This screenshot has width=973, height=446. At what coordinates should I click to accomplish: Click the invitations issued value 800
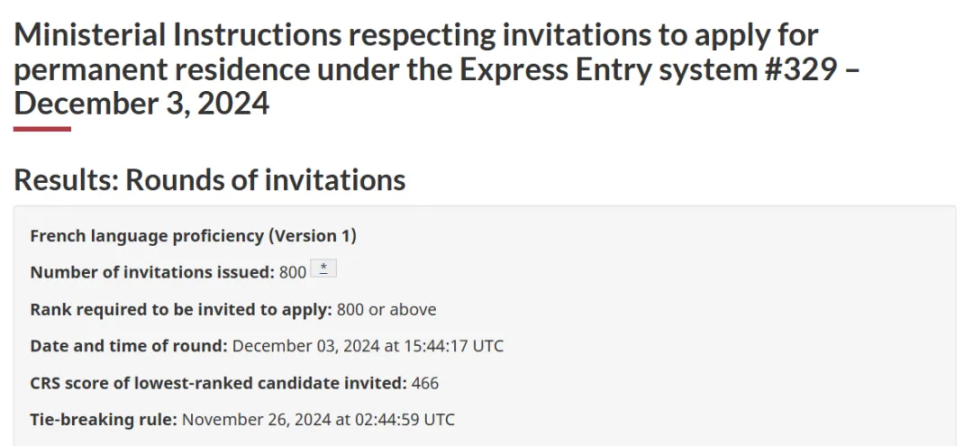point(293,272)
